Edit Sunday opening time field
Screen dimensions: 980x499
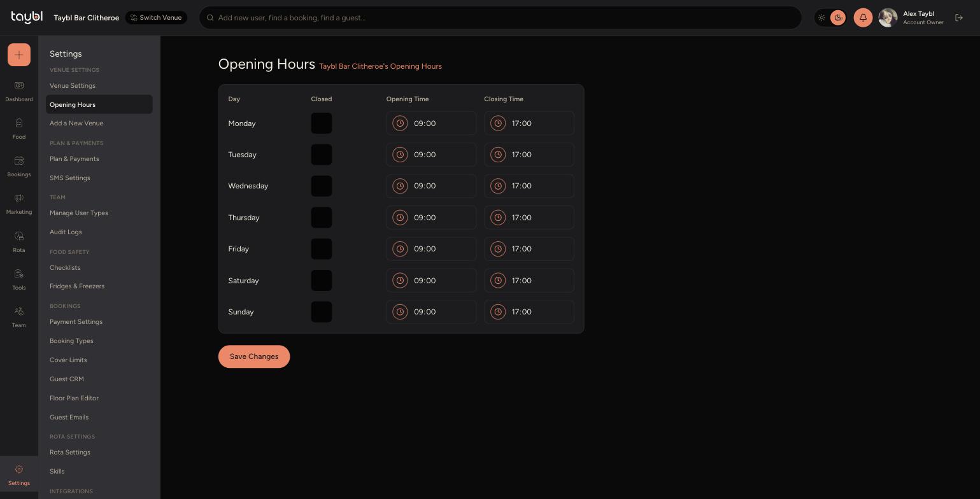tap(431, 312)
